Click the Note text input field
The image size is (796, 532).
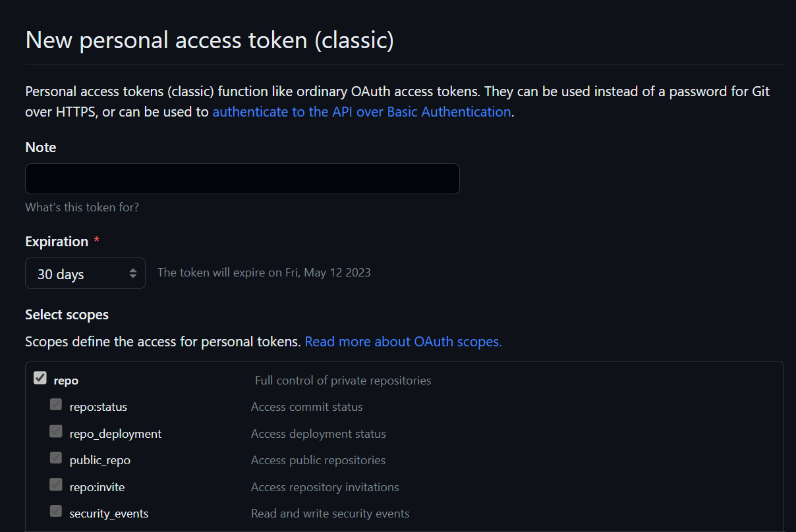[x=242, y=179]
